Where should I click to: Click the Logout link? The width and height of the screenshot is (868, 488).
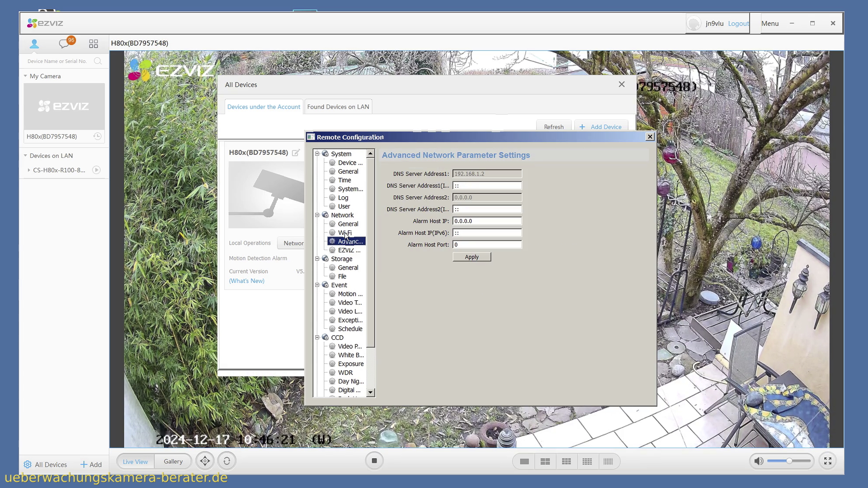(738, 24)
